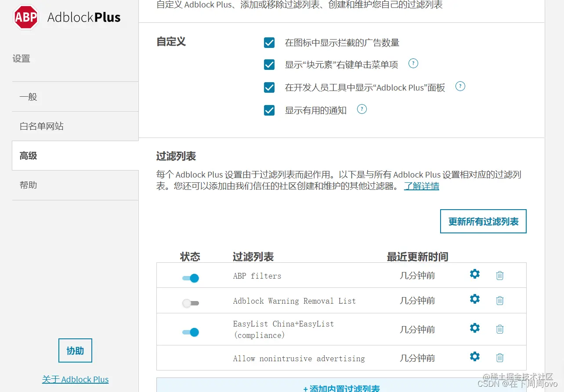Click the ABP stop-sign logo
This screenshot has width=564, height=392.
[x=26, y=17]
